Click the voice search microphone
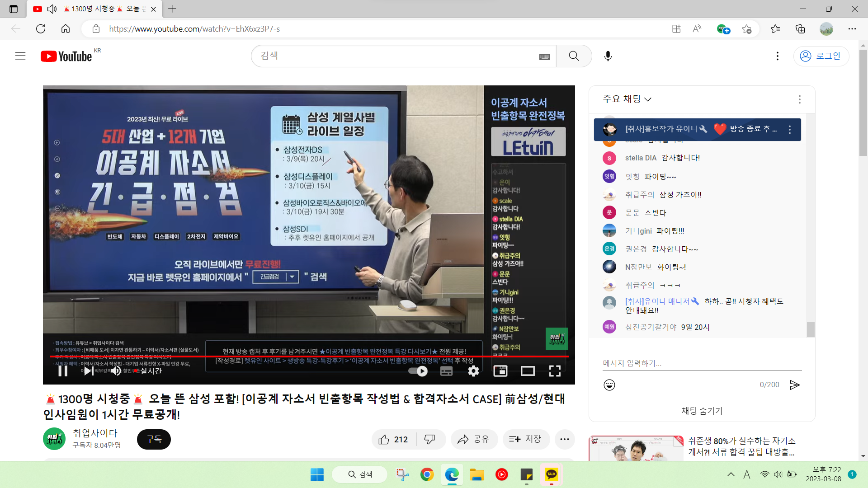The width and height of the screenshot is (868, 488). click(x=608, y=56)
